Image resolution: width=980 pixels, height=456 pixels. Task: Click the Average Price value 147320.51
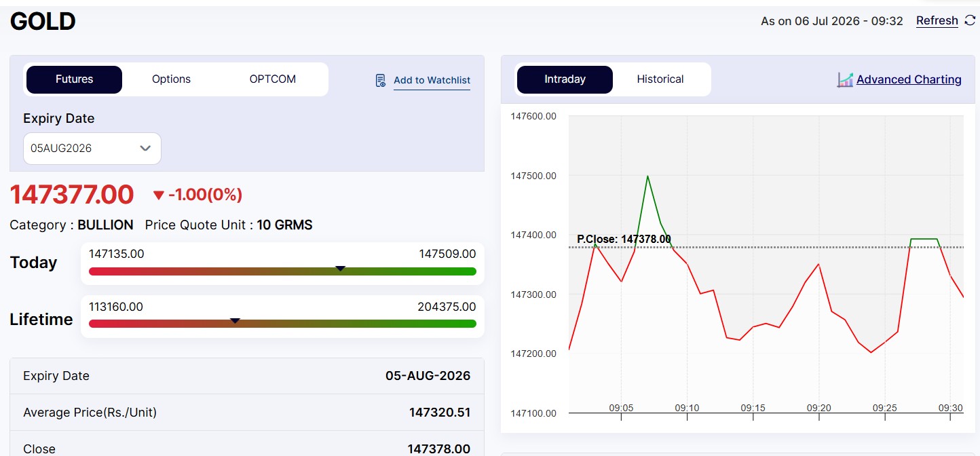440,413
